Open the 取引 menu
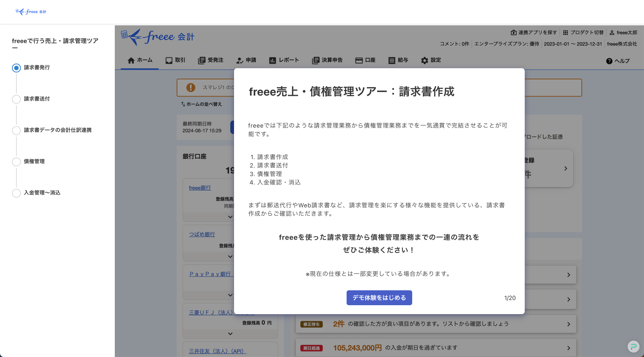Viewport: 644px width, 357px height. click(175, 60)
